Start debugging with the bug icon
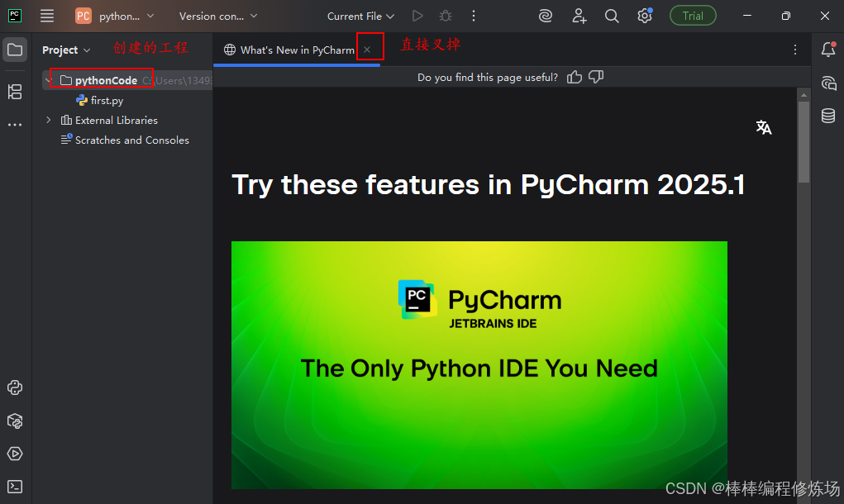Screen dimensions: 844x504 [x=446, y=17]
